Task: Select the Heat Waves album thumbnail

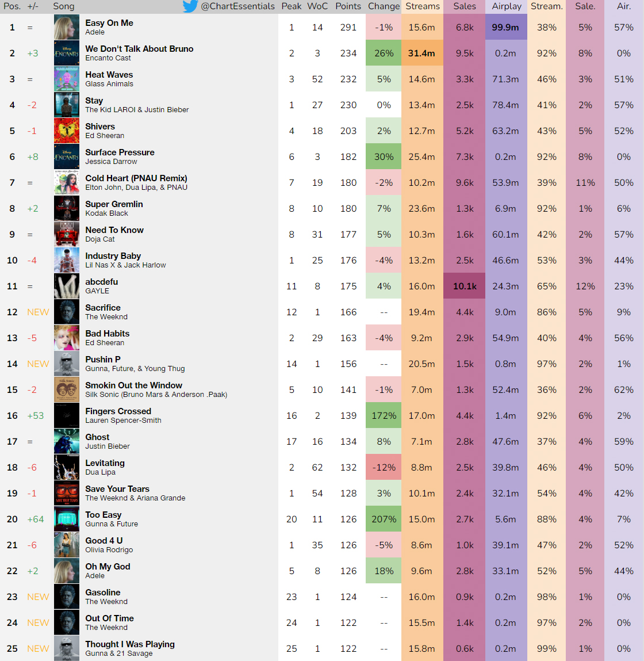Action: 67,79
